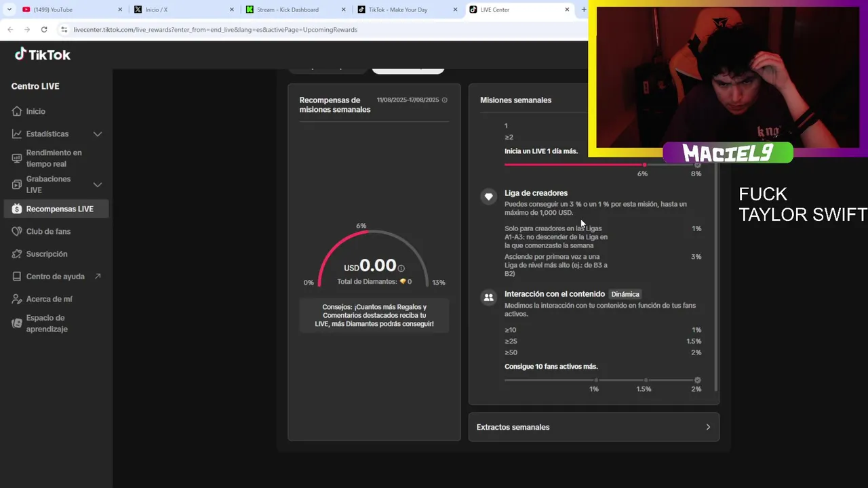Click the Misiones semanales heading
The width and height of the screenshot is (868, 488).
pyautogui.click(x=515, y=100)
